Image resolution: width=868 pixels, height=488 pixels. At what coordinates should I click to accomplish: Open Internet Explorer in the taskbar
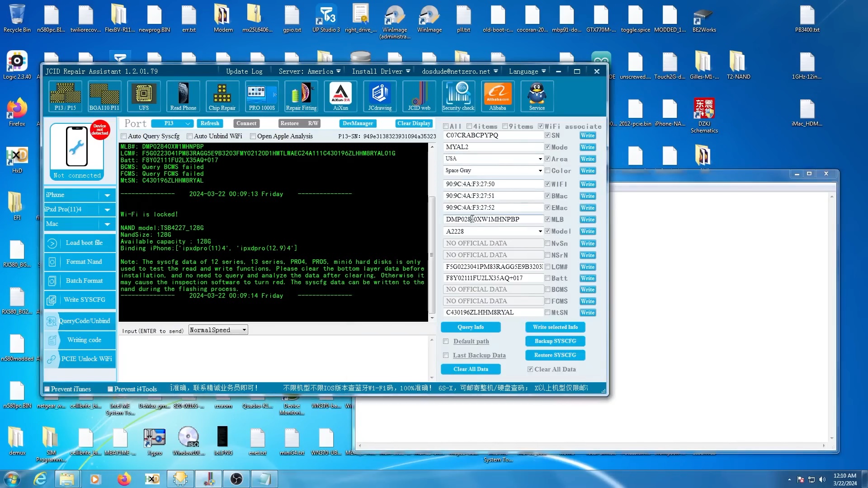tap(41, 479)
